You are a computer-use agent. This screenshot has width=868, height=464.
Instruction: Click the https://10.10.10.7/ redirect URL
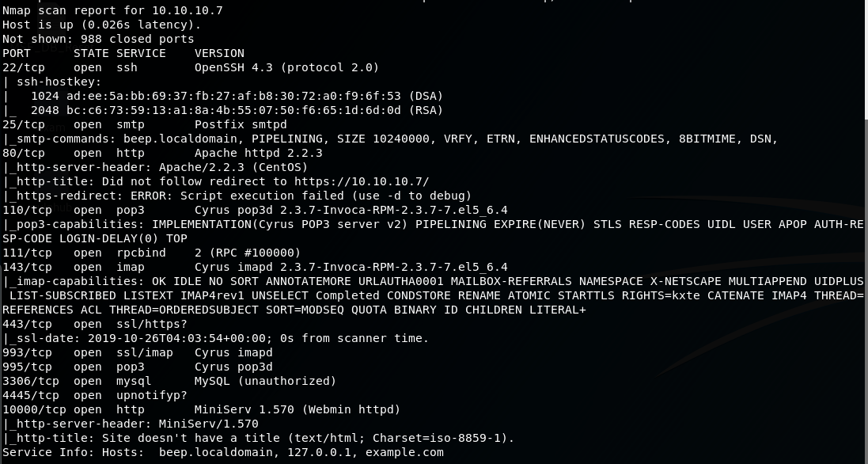[x=362, y=181]
